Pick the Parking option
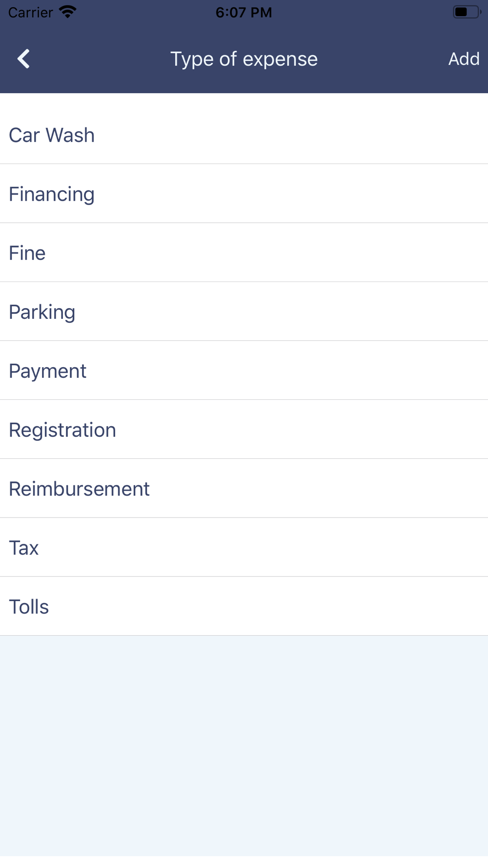This screenshot has width=488, height=868. coord(244,311)
